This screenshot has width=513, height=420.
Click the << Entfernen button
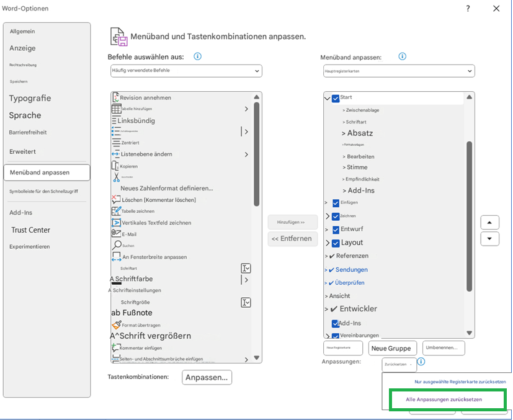click(293, 239)
